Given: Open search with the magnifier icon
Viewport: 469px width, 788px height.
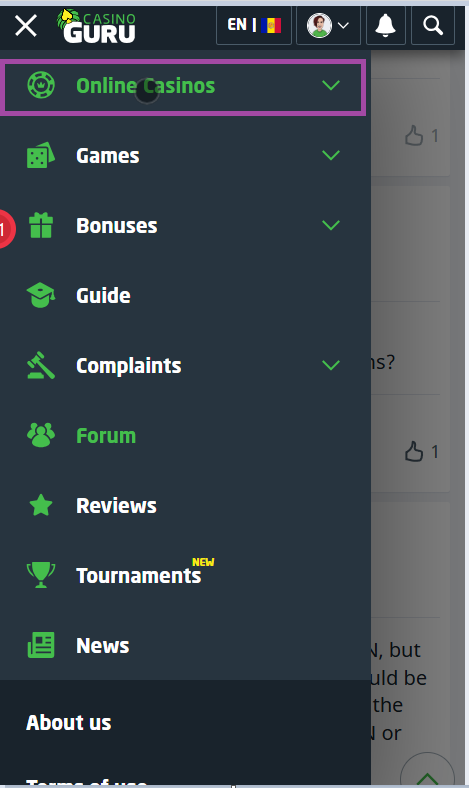Looking at the screenshot, I should [433, 25].
